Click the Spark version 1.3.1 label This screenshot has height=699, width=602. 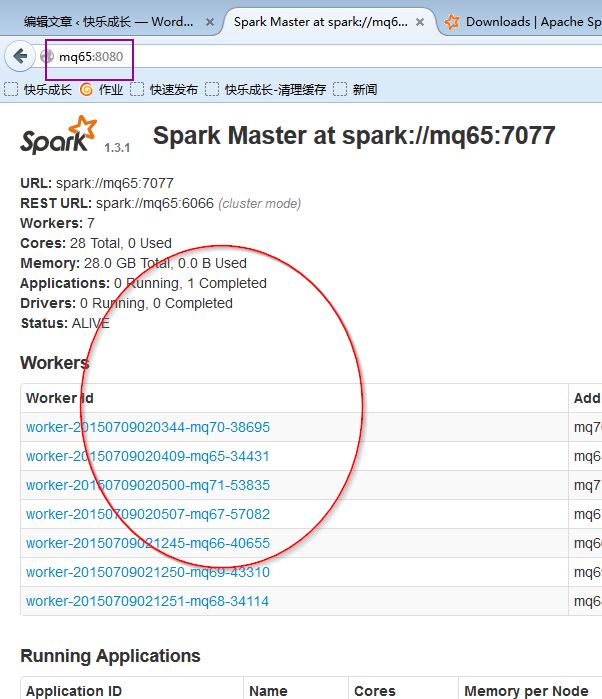pyautogui.click(x=117, y=148)
